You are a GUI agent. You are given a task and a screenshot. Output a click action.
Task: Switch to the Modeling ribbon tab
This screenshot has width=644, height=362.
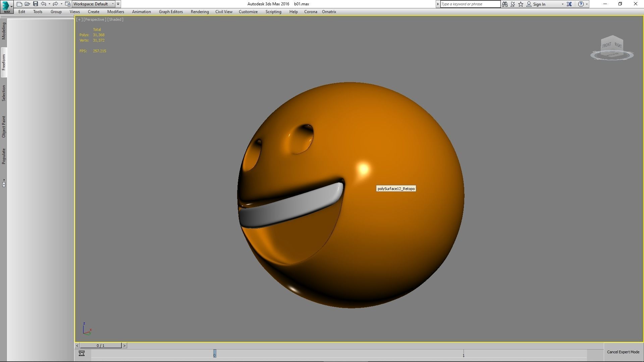click(4, 31)
